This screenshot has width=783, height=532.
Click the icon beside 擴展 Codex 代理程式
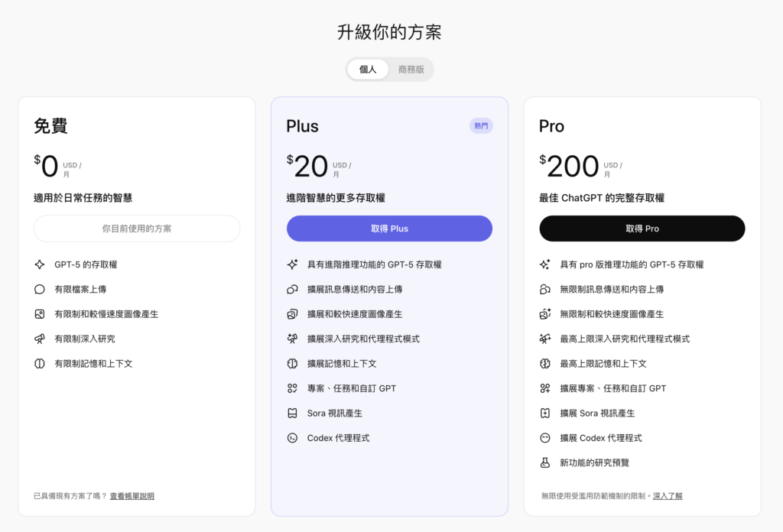545,438
